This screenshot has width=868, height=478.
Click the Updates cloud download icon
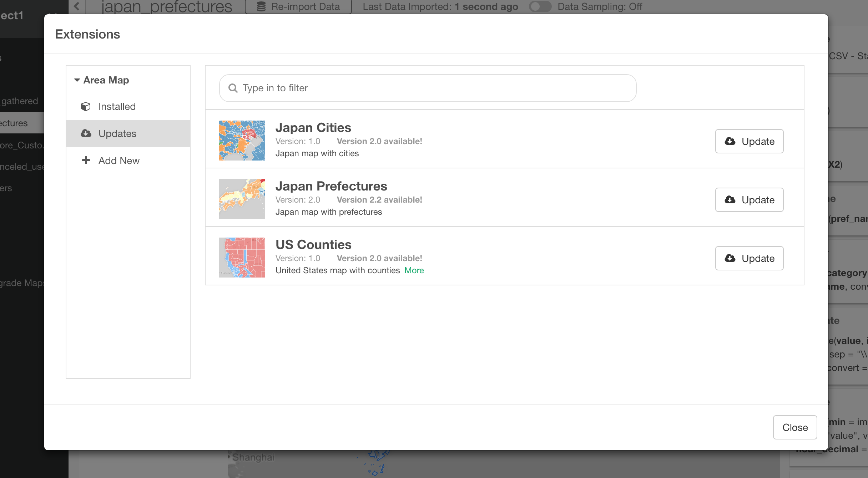click(86, 133)
